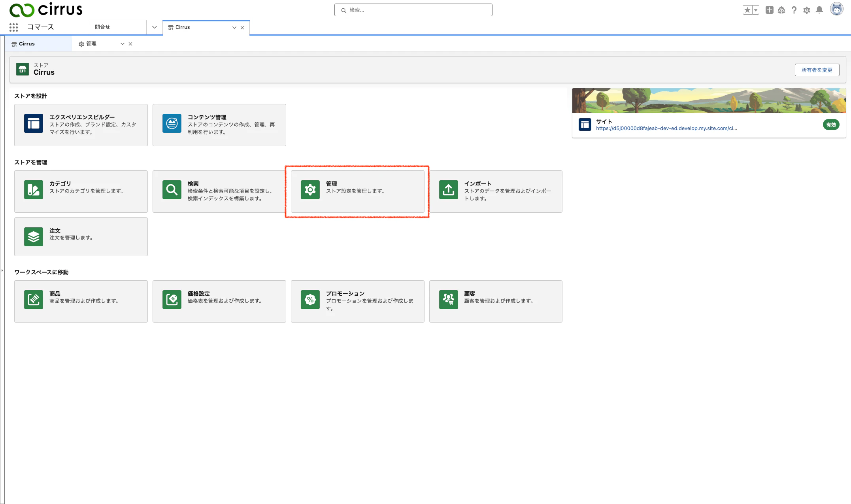Click the 商品 workspace tile title
This screenshot has height=504, width=851.
(x=55, y=293)
